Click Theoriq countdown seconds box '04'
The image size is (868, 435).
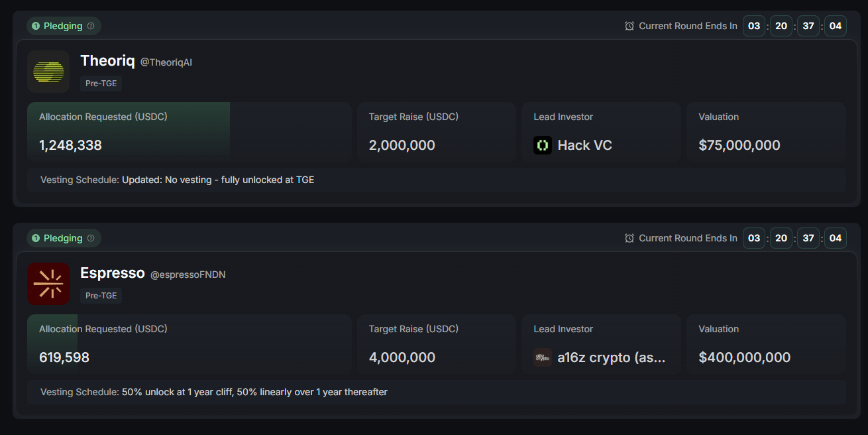click(836, 27)
